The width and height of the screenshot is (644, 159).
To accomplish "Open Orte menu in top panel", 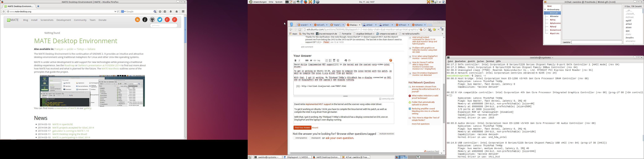I will [x=271, y=2].
